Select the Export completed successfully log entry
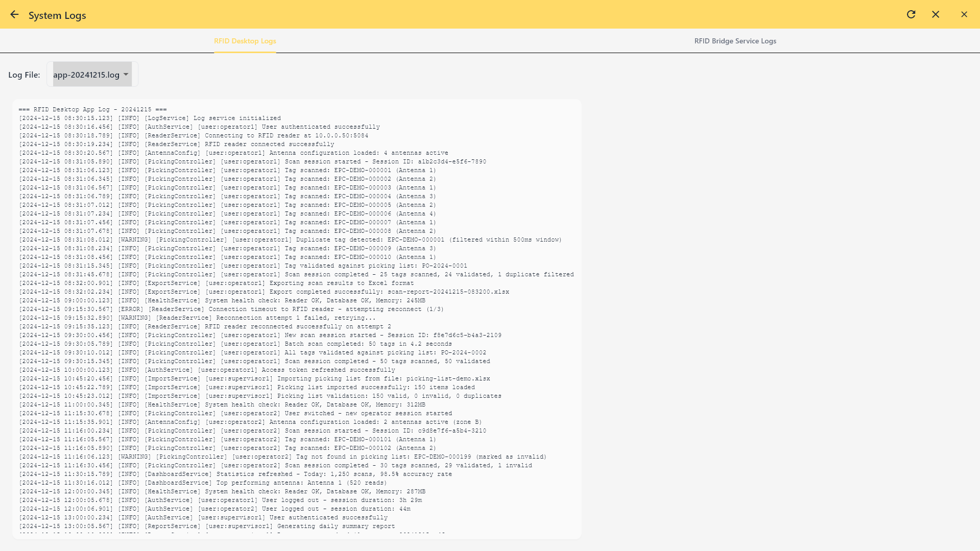This screenshot has width=980, height=551. 264,292
